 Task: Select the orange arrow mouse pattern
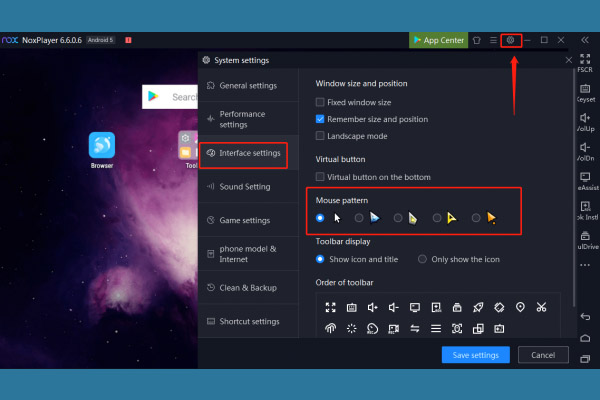click(x=476, y=218)
